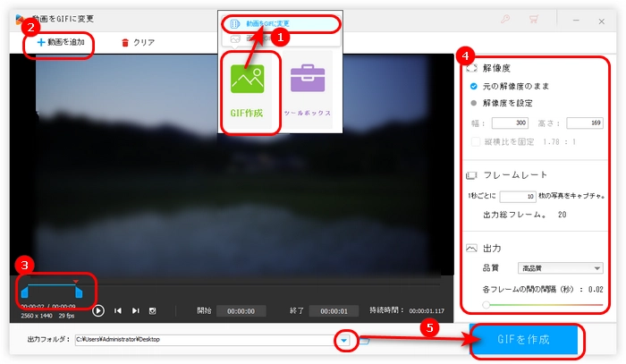Open the 品質 quality dropdown
626x364 pixels.
click(560, 268)
